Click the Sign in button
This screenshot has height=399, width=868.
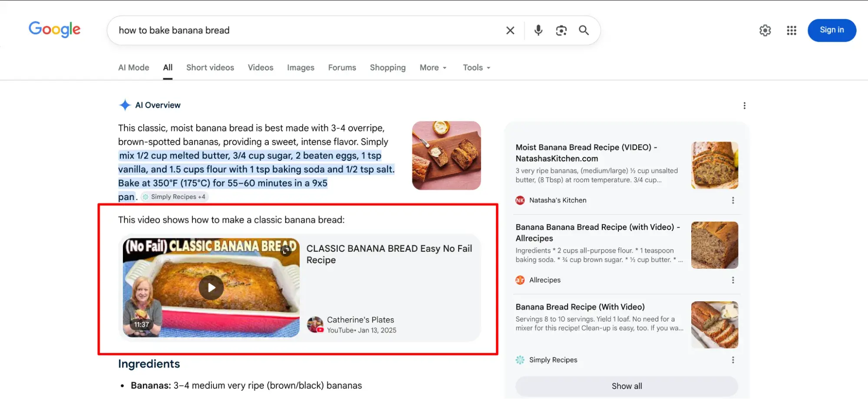click(832, 30)
